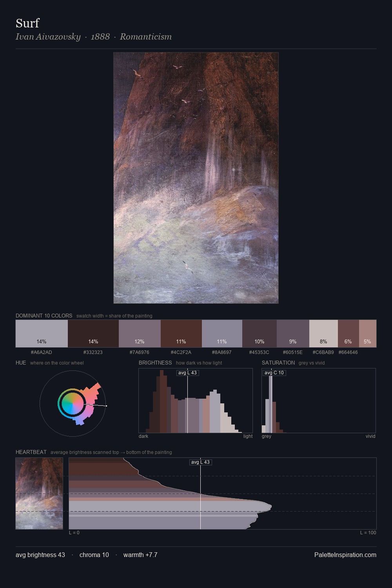The image size is (392, 588).
Task: Click 'swatch width = share of the painting' caption
Action: point(114,316)
